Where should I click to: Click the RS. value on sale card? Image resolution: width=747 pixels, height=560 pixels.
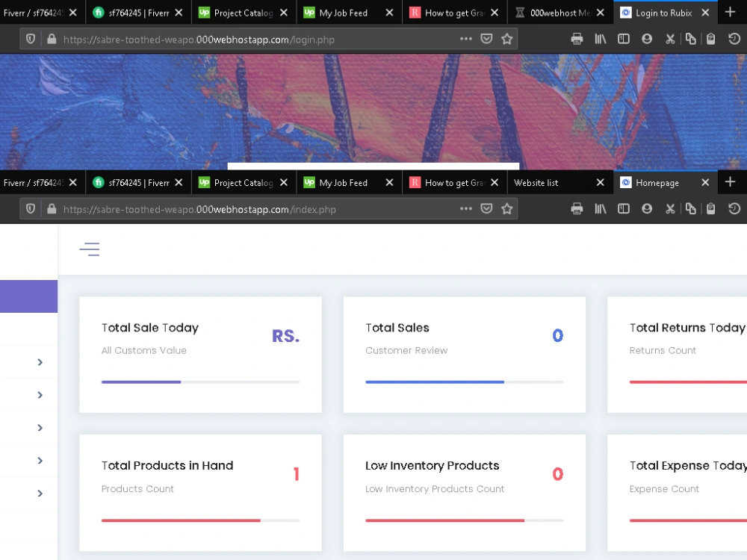click(286, 336)
